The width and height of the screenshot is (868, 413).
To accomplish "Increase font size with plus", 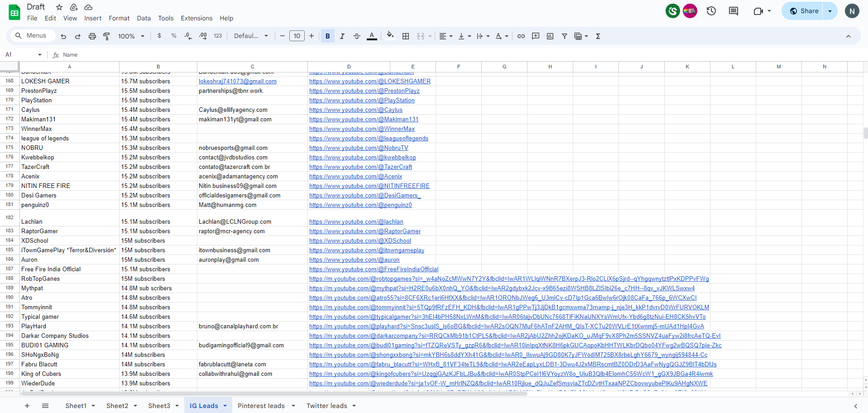I will [312, 36].
